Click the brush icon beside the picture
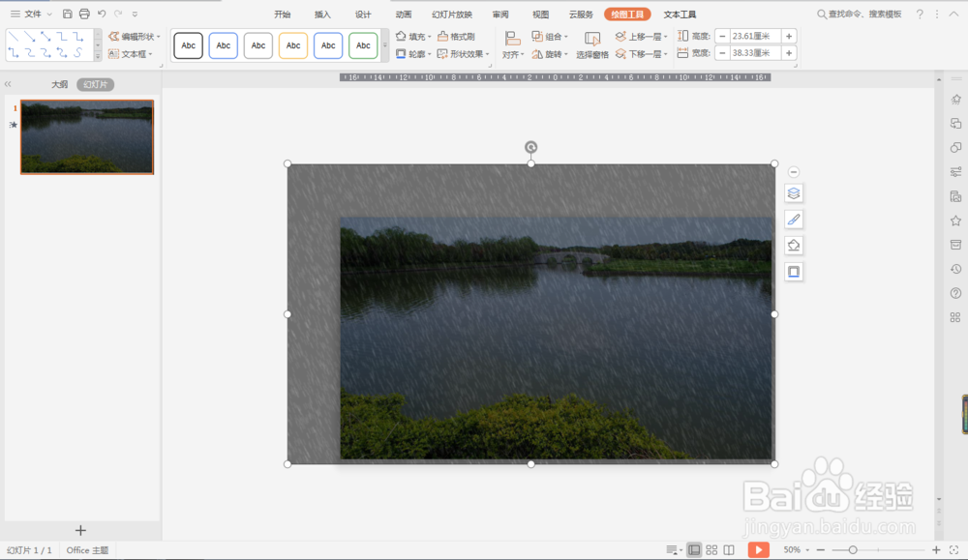Image resolution: width=968 pixels, height=560 pixels. point(794,220)
